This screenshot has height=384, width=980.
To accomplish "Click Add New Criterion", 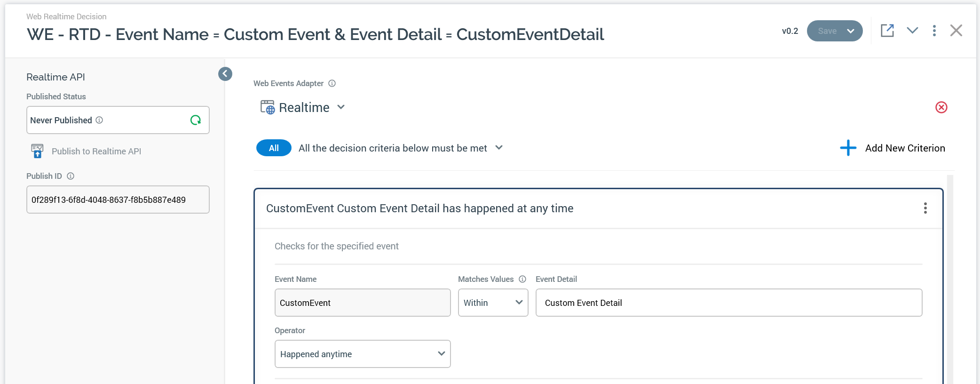I will pyautogui.click(x=893, y=148).
